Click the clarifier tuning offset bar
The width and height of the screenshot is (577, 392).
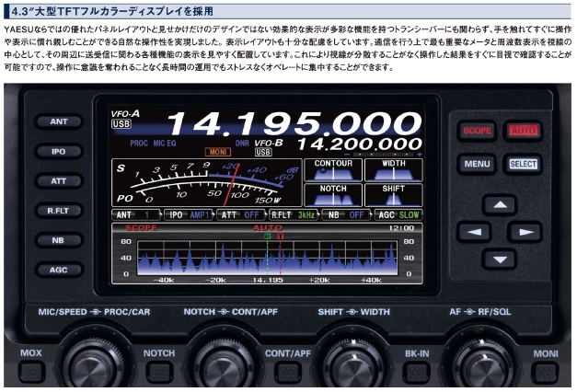coord(384,155)
